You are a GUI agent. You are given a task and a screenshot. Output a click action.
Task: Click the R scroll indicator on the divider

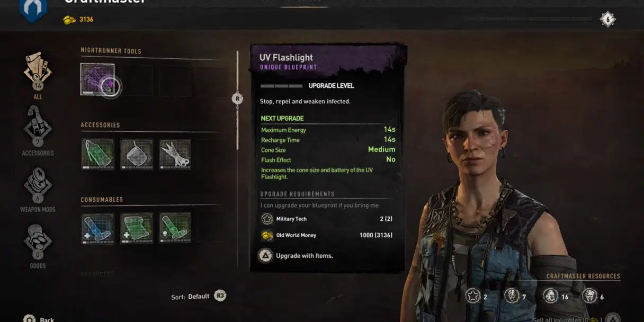point(237,99)
